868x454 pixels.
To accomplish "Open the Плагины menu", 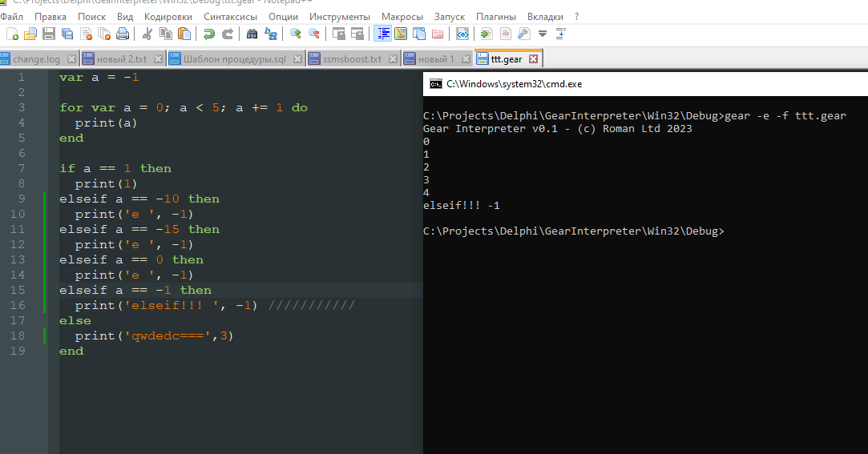I will (496, 16).
